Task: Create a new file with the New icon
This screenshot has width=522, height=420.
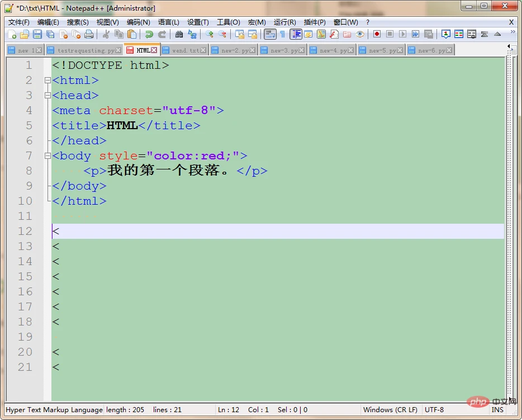Action: coord(12,34)
